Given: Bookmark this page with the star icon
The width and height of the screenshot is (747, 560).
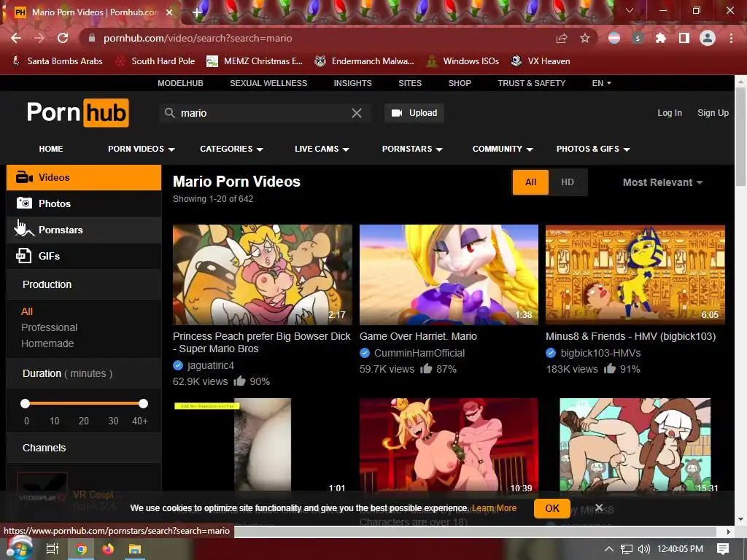Looking at the screenshot, I should (x=585, y=38).
